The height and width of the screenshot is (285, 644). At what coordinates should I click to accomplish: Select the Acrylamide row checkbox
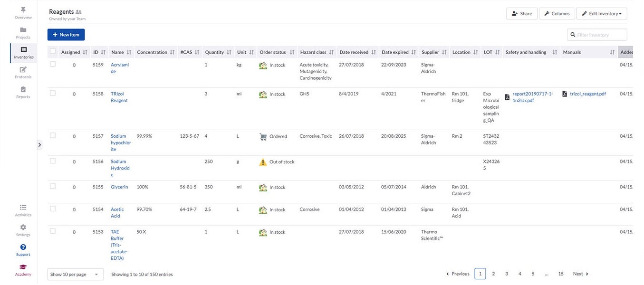53,64
